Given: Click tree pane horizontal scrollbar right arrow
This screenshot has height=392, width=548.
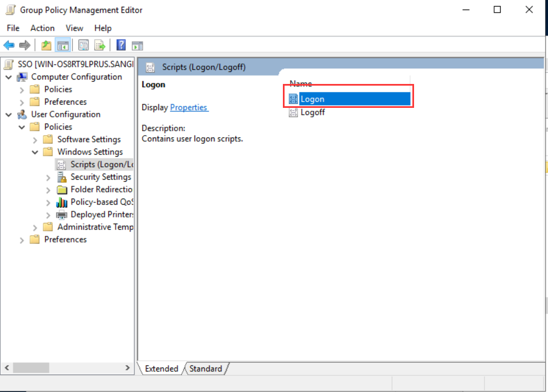Looking at the screenshot, I should pyautogui.click(x=127, y=368).
